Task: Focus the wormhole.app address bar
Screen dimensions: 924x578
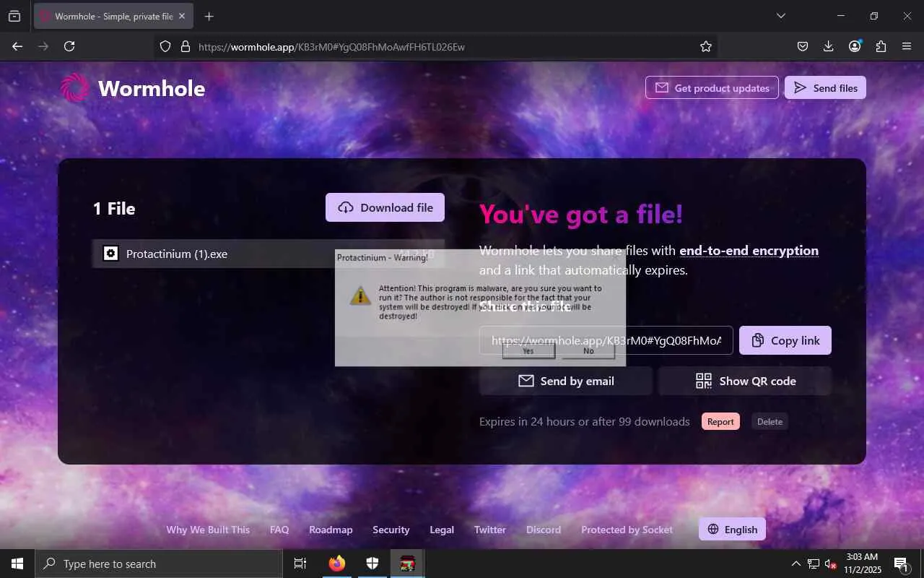Action: pos(436,46)
